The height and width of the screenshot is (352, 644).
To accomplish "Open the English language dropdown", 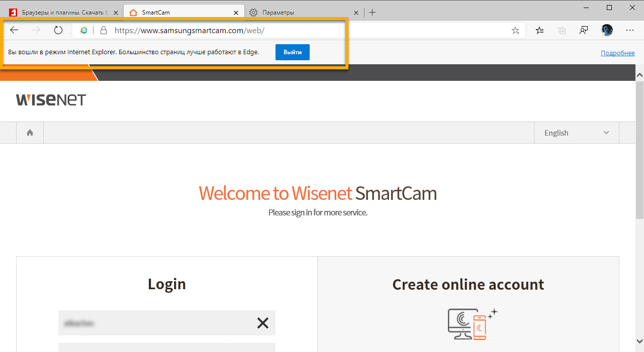I will point(577,133).
